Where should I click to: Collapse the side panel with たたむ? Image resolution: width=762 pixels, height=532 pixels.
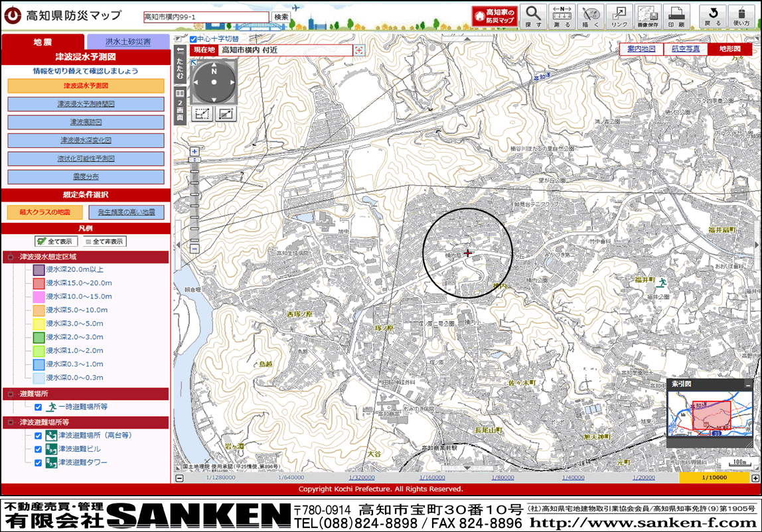179,65
